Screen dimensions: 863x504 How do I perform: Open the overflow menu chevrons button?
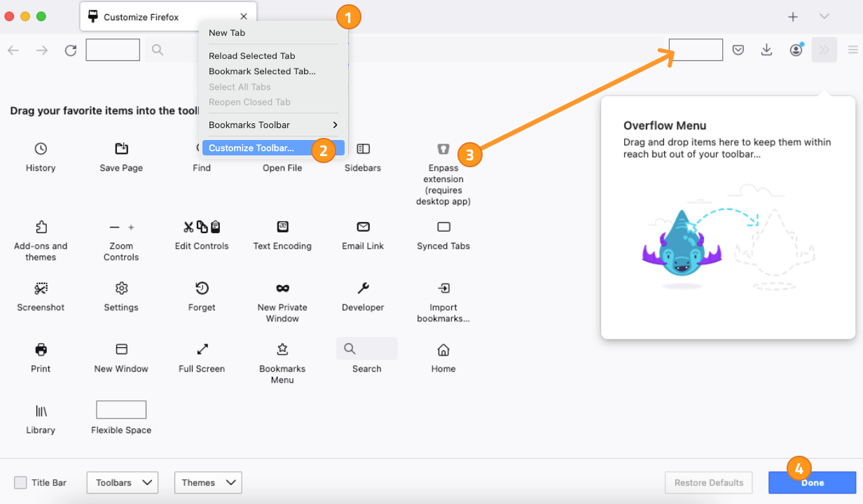[x=824, y=50]
